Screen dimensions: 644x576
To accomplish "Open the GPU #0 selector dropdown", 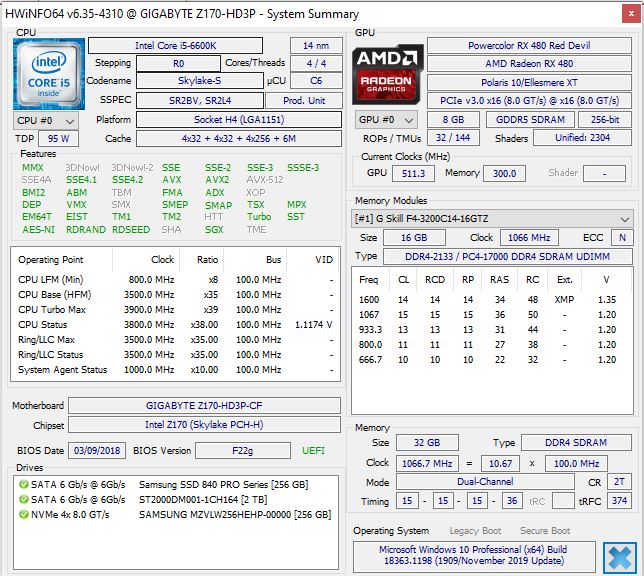I will click(386, 120).
